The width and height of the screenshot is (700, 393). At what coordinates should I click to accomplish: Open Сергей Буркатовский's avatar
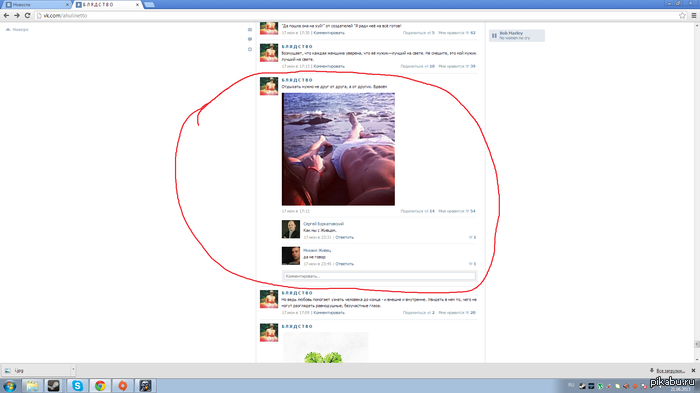tap(291, 229)
